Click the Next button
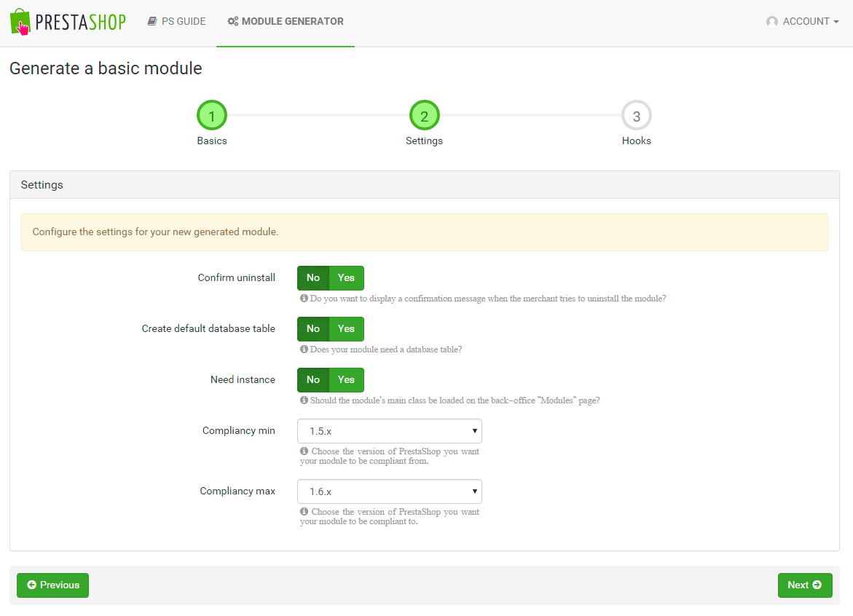853x616 pixels. tap(805, 585)
